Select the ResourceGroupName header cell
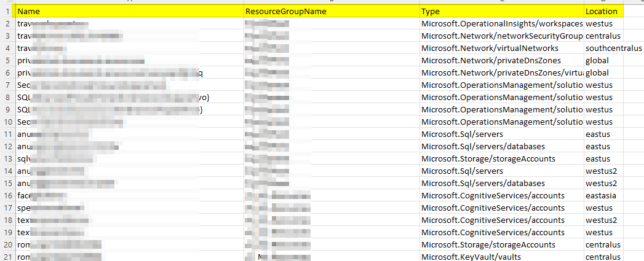The width and height of the screenshot is (644, 261). 332,11
